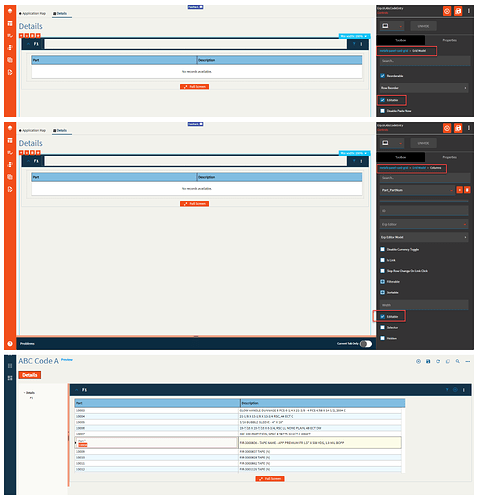Click the GridModel breadcrumb link in the Columns panel

click(419, 168)
